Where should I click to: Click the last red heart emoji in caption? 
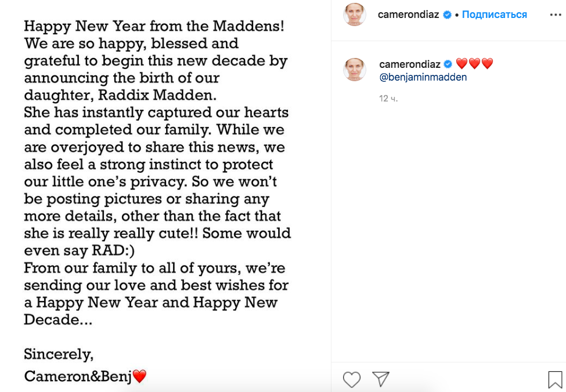click(487, 64)
